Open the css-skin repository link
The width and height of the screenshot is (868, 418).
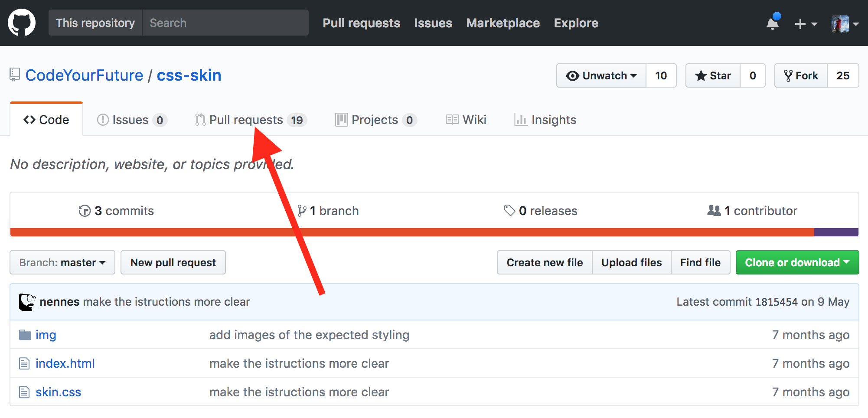click(189, 75)
